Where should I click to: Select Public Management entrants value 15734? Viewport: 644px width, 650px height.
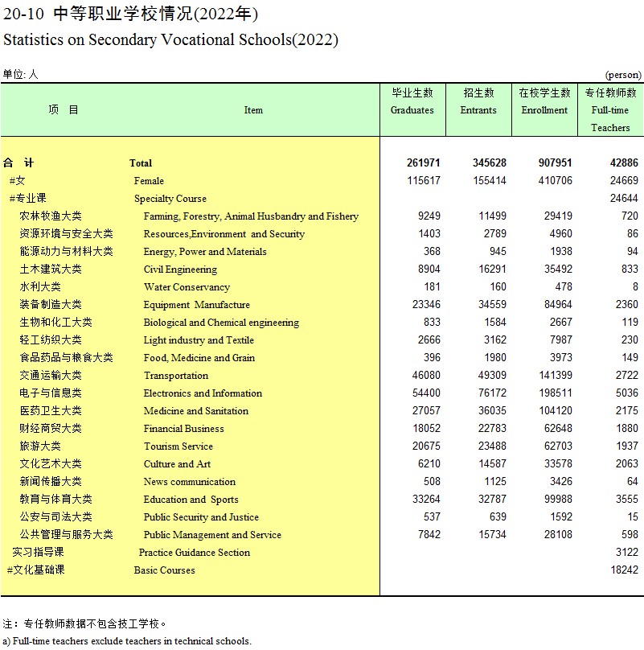pyautogui.click(x=492, y=534)
